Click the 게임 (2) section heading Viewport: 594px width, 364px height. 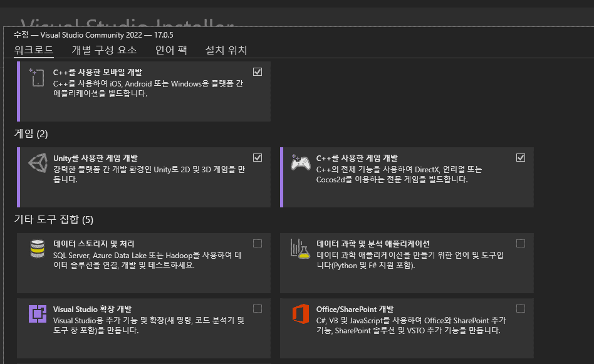click(x=31, y=133)
